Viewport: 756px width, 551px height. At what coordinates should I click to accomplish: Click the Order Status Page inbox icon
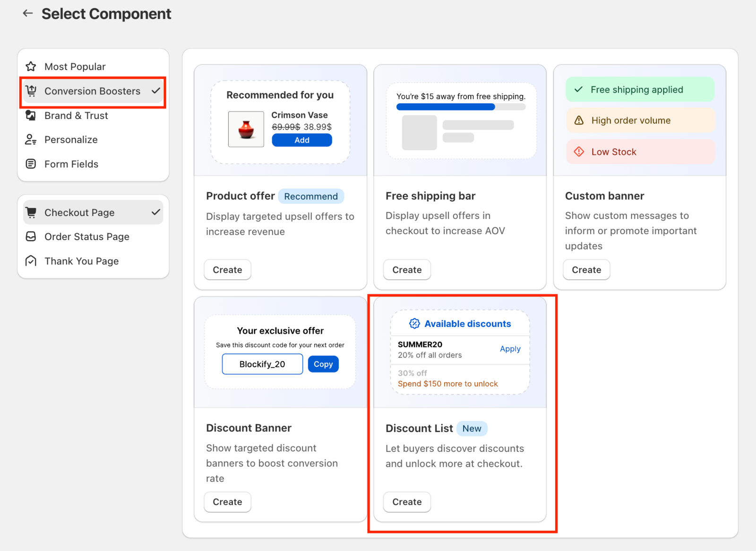(x=31, y=236)
